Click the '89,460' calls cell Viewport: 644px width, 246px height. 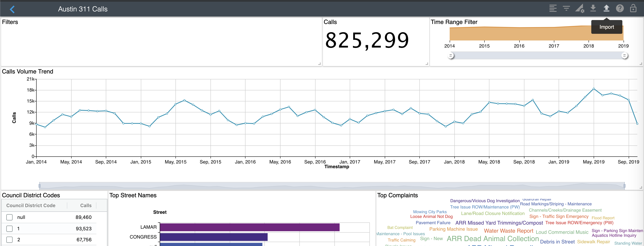click(x=84, y=217)
